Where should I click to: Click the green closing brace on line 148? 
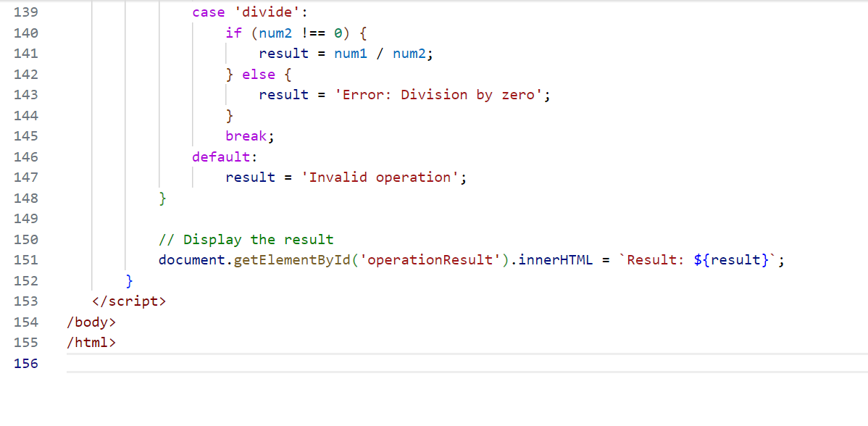(163, 198)
